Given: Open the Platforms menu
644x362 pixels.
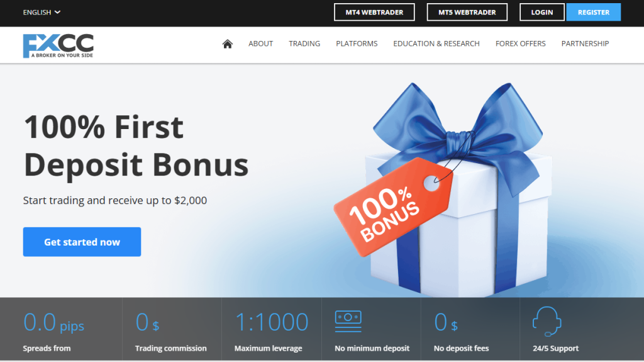Looking at the screenshot, I should click(357, 43).
